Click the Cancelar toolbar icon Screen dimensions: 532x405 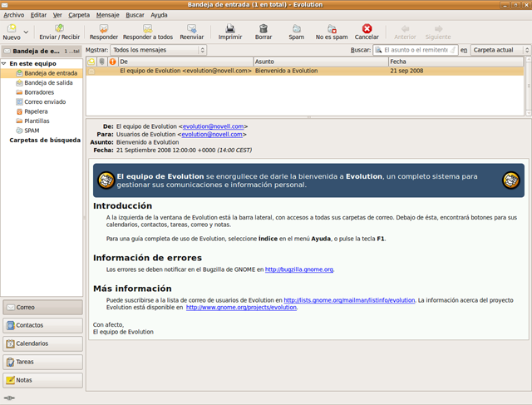(x=367, y=29)
